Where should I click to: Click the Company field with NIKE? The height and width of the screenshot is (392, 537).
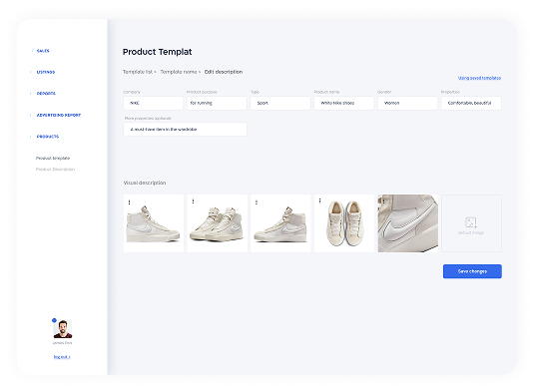point(153,103)
